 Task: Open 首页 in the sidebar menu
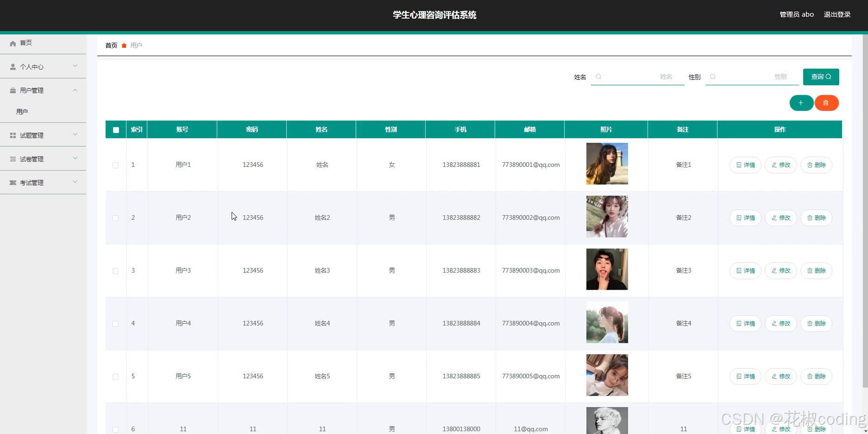coord(43,43)
